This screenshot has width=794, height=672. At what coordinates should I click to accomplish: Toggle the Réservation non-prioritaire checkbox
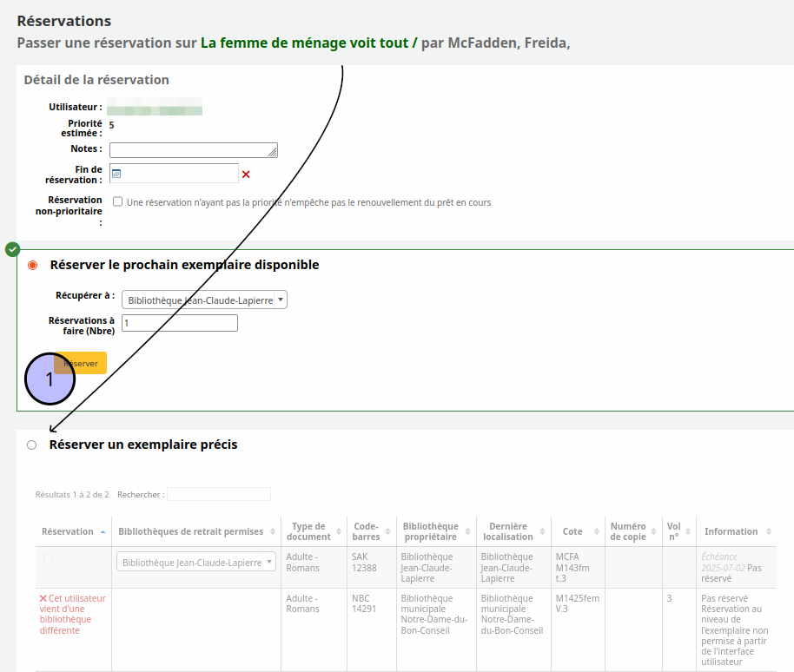(117, 201)
